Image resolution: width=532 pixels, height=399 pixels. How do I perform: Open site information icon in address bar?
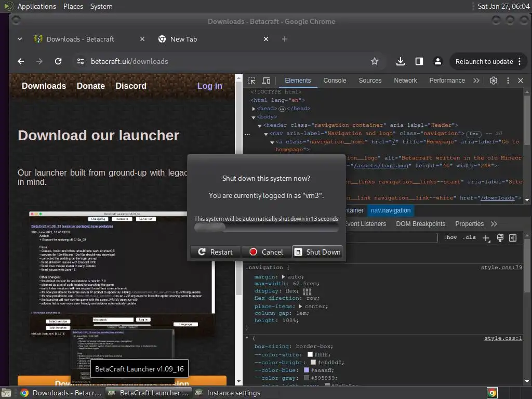pyautogui.click(x=81, y=61)
